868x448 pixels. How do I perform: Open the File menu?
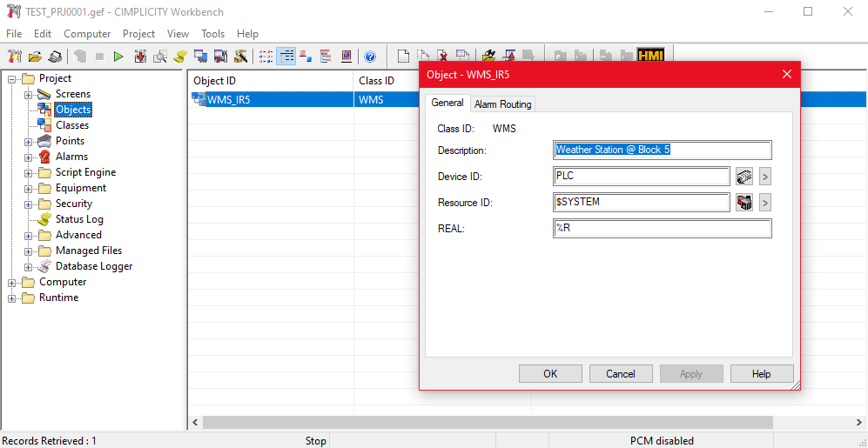pos(15,34)
